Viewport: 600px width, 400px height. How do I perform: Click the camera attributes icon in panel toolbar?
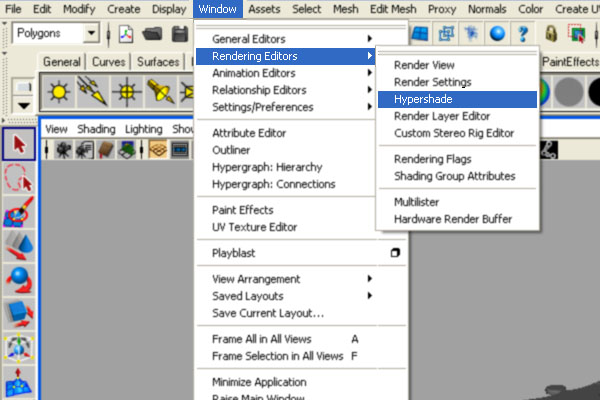(x=85, y=150)
